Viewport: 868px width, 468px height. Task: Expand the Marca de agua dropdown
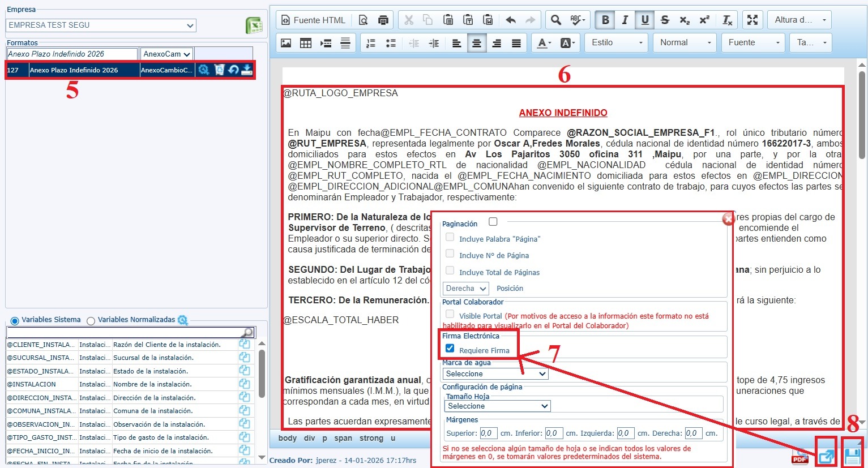pyautogui.click(x=495, y=374)
